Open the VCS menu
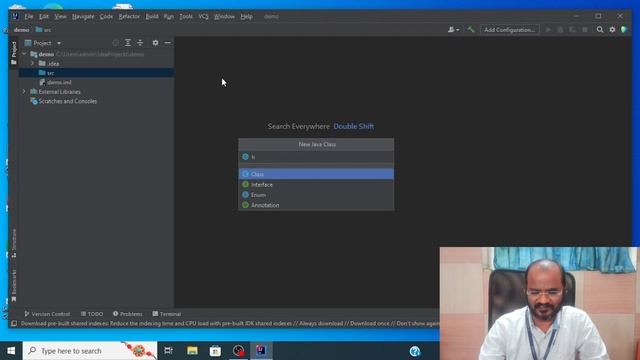Viewport: 640px width, 360px height. pyautogui.click(x=203, y=17)
